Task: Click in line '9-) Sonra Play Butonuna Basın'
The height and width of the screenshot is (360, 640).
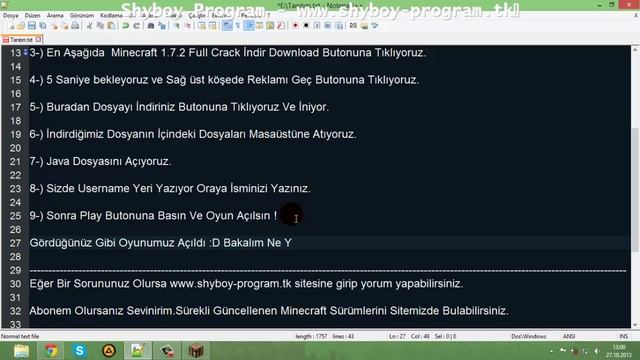Action: tap(153, 216)
